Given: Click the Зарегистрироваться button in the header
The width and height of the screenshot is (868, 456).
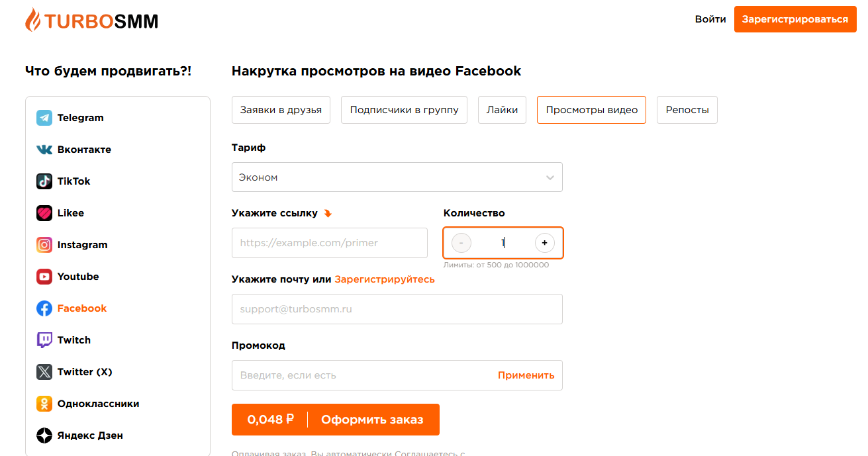Looking at the screenshot, I should (795, 19).
